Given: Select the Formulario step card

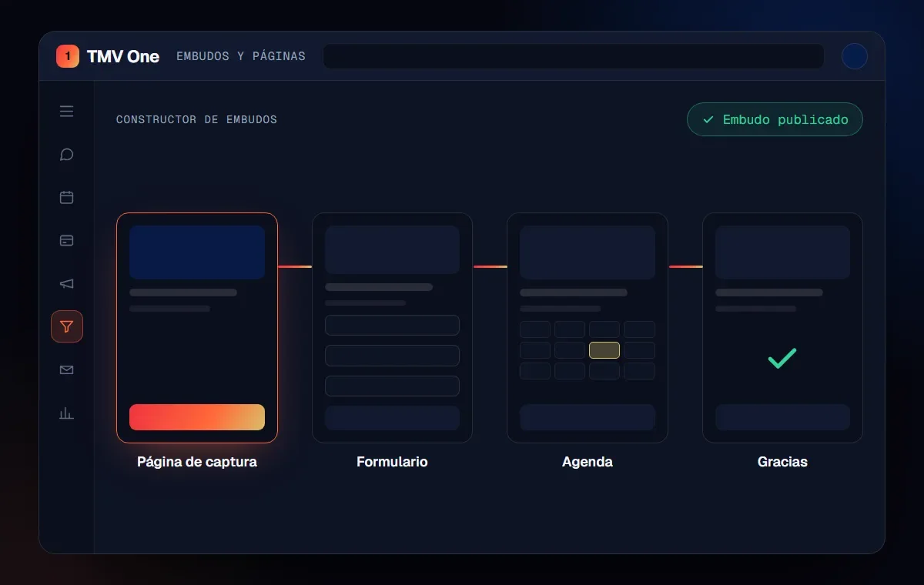Looking at the screenshot, I should [392, 328].
